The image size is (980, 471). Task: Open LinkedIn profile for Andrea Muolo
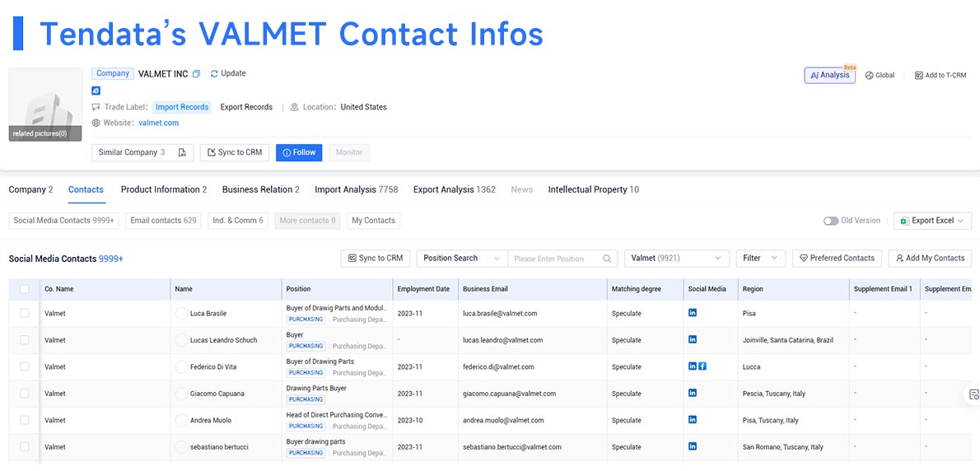click(693, 420)
